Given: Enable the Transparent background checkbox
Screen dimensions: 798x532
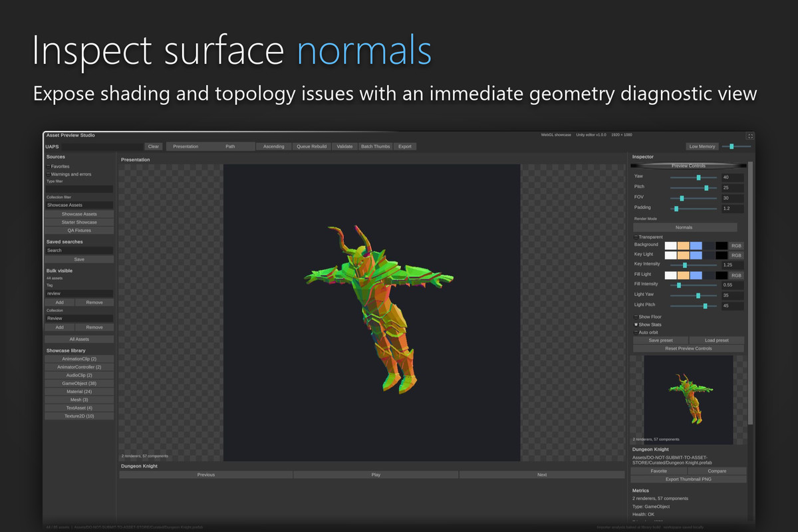Looking at the screenshot, I should (x=636, y=237).
